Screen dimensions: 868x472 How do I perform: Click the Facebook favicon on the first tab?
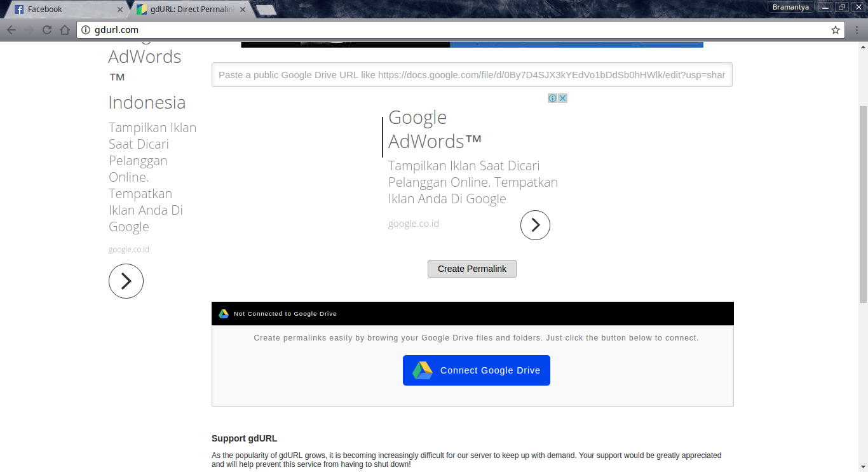coord(19,10)
